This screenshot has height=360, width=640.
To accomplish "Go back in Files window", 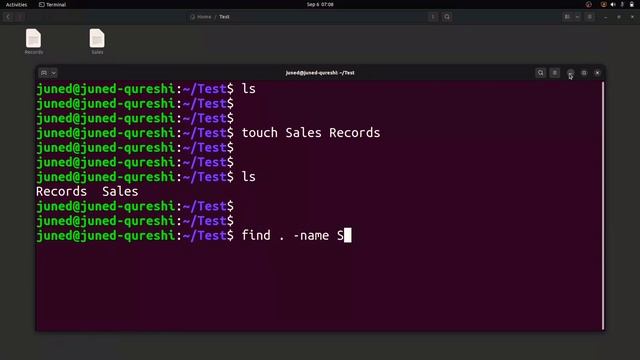I will click(8, 17).
